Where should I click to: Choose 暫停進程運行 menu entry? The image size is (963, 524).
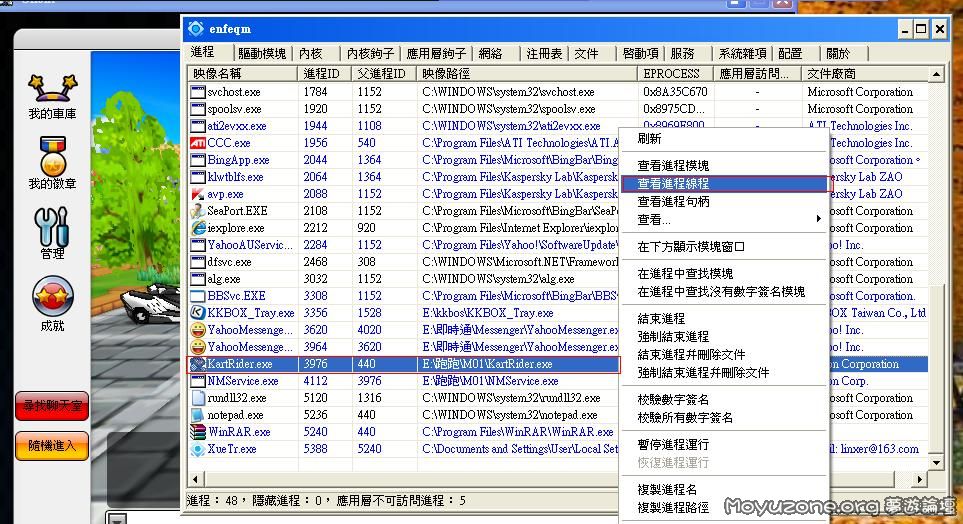(x=724, y=445)
